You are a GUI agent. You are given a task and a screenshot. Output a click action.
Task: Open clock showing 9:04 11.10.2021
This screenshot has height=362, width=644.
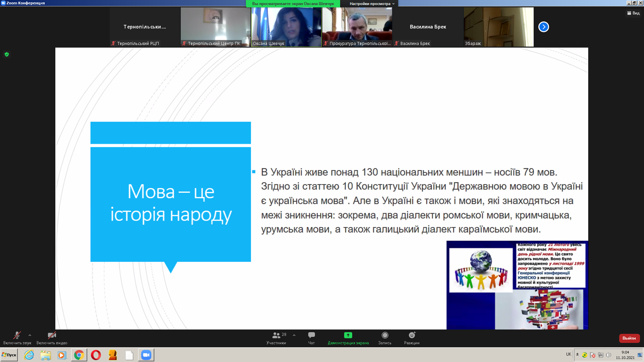point(625,355)
